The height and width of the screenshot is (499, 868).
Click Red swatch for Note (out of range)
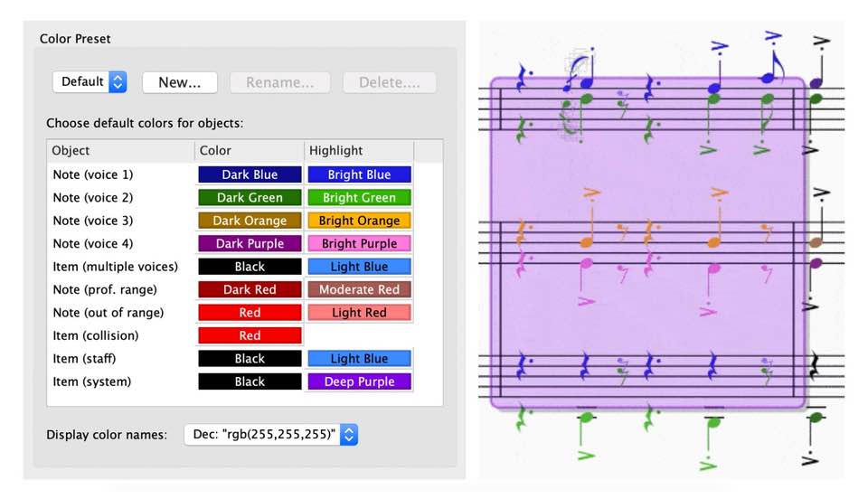pos(250,313)
